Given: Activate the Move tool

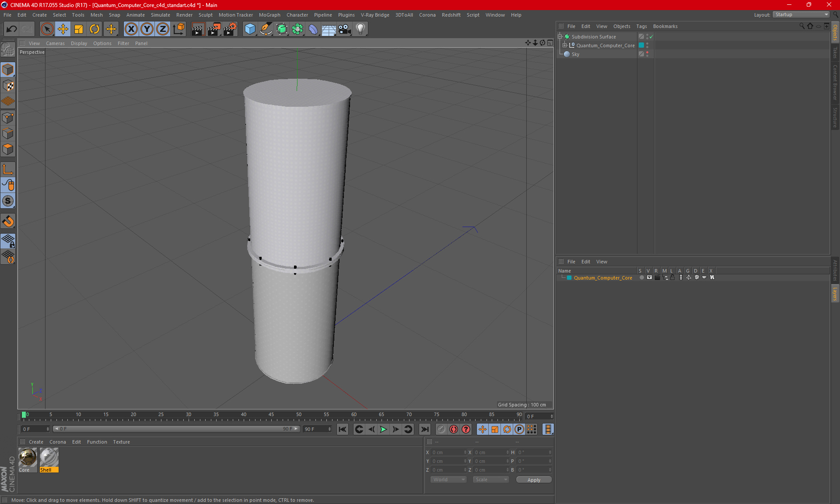Looking at the screenshot, I should pyautogui.click(x=63, y=29).
